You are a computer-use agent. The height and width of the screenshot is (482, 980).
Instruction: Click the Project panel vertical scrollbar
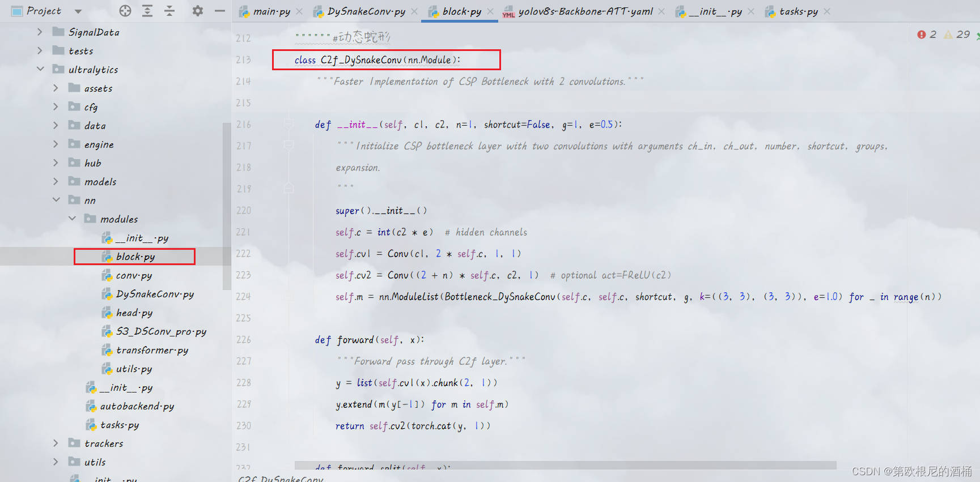point(227,207)
